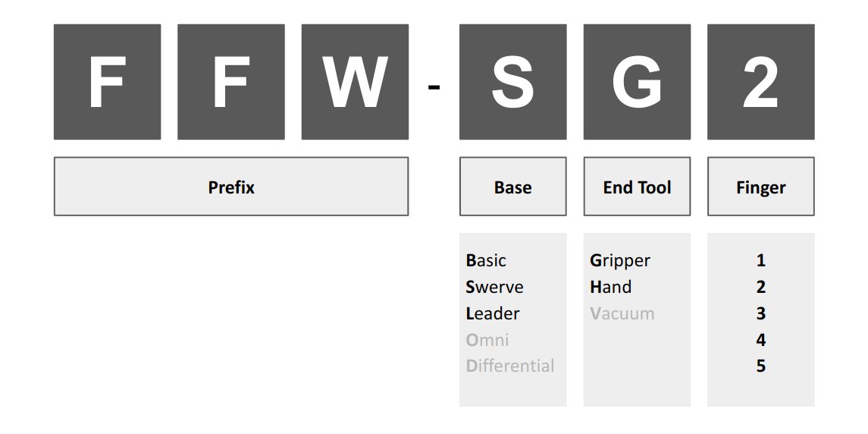Pick finger count 3
This screenshot has height=434, width=868.
(x=761, y=313)
